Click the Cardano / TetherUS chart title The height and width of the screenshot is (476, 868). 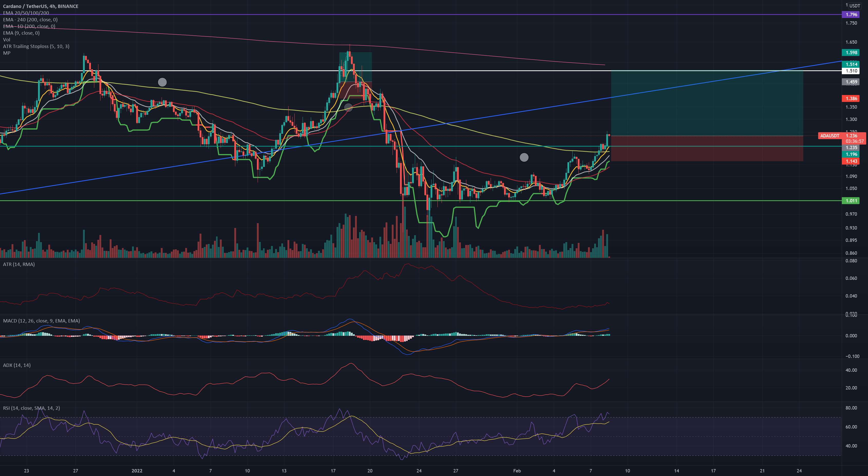click(40, 6)
